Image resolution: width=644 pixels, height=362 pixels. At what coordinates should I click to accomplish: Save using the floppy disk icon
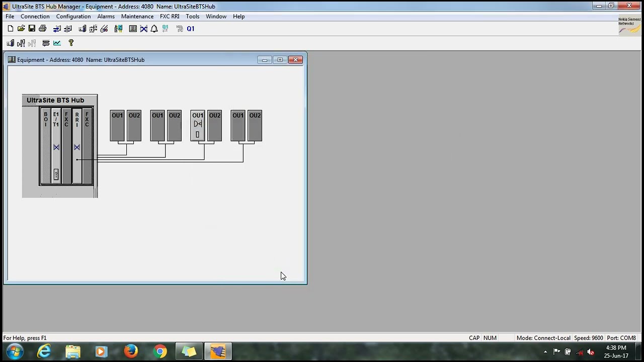pos(32,29)
